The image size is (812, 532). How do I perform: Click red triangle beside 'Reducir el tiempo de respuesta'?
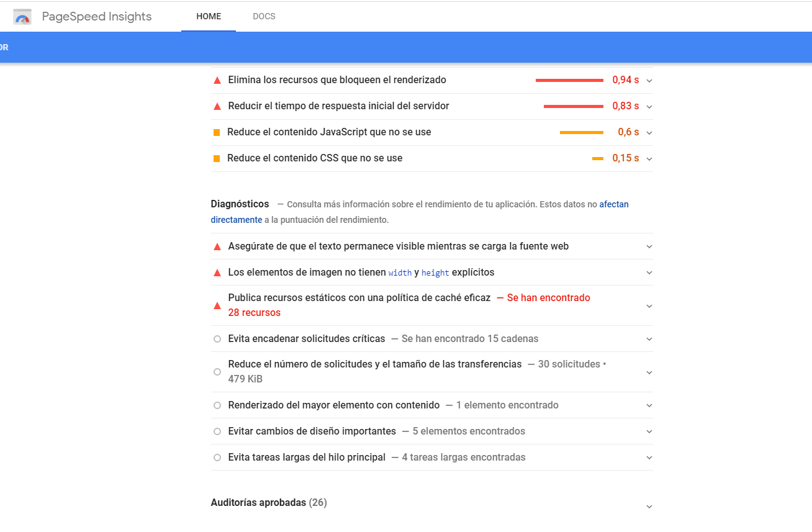(217, 106)
